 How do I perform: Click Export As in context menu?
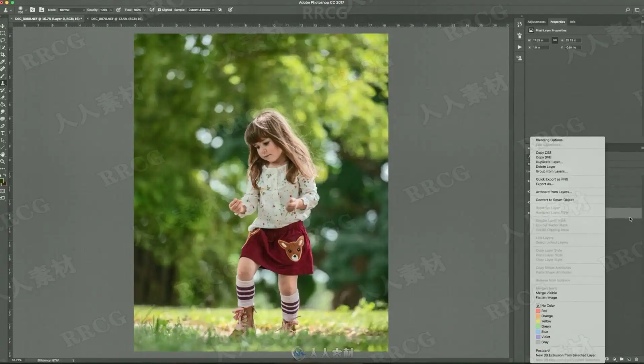tap(544, 184)
